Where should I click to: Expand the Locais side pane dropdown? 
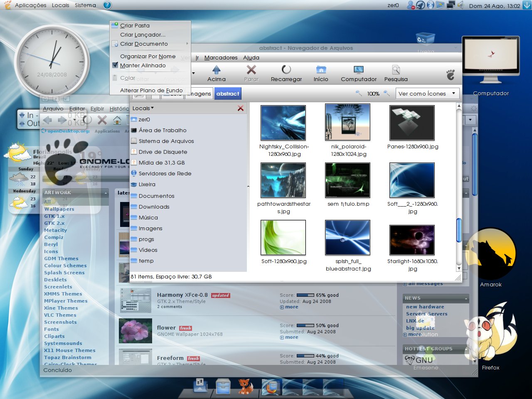click(143, 108)
